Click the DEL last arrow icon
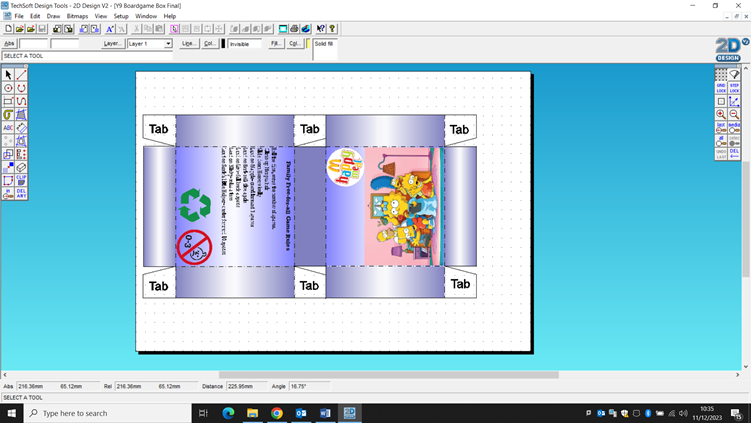The image size is (751, 423). (734, 154)
